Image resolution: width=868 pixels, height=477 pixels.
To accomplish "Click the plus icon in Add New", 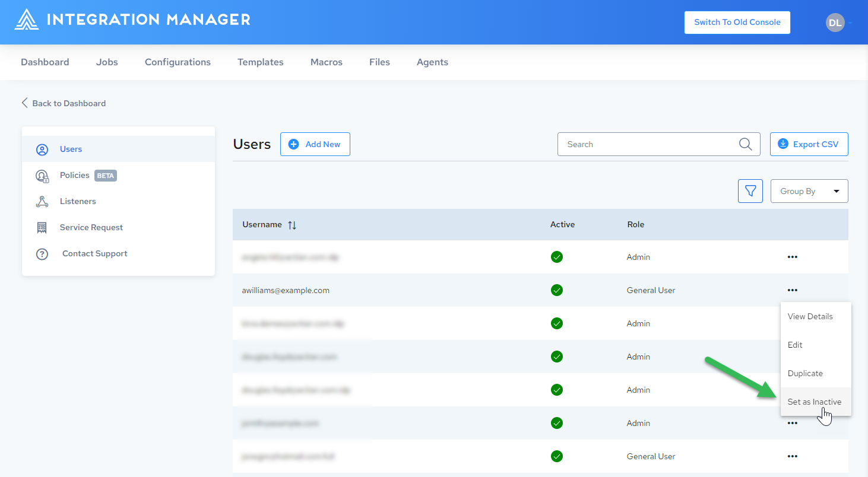I will click(x=293, y=144).
